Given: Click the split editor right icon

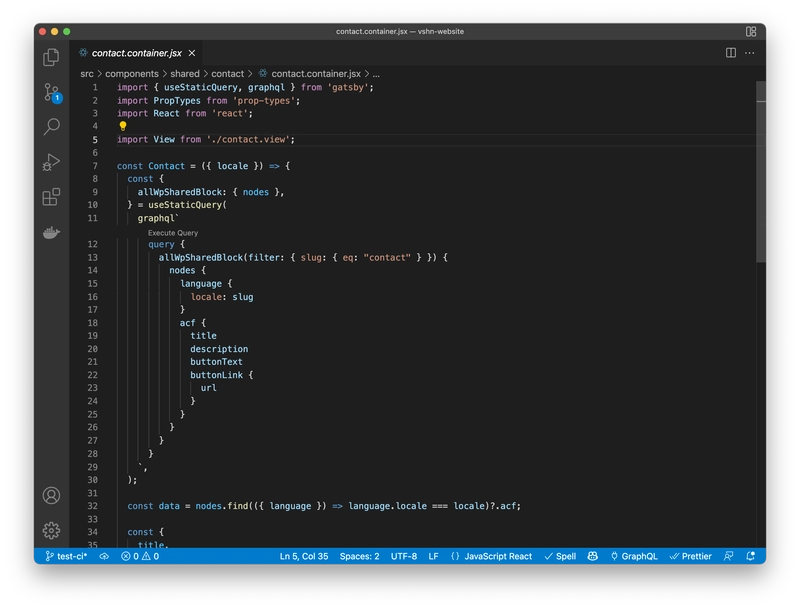Looking at the screenshot, I should pos(731,53).
